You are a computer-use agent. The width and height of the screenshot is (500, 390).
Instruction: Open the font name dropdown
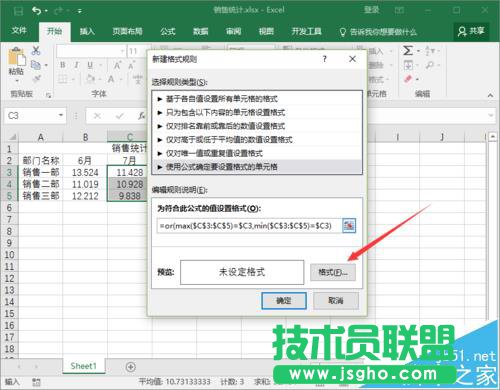[122, 51]
